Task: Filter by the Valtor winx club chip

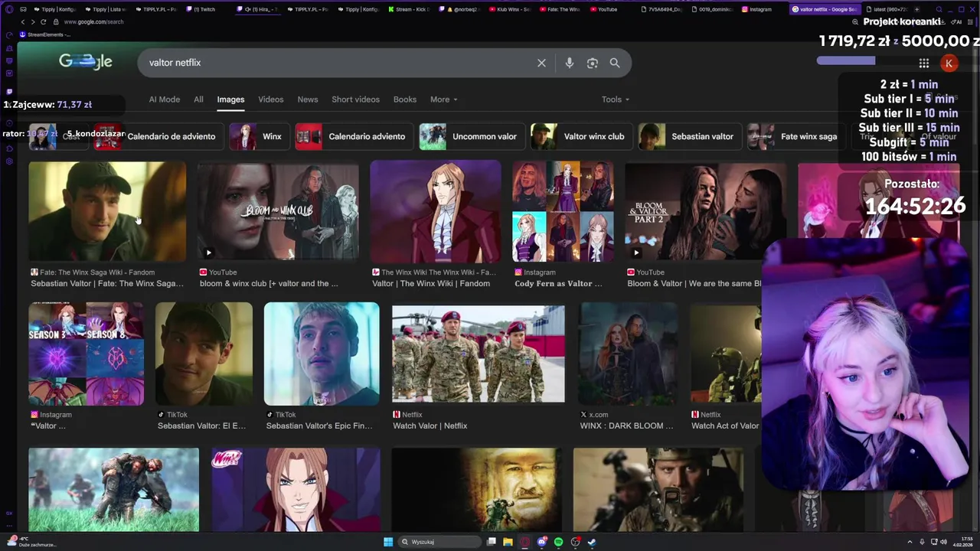Action: tap(580, 136)
